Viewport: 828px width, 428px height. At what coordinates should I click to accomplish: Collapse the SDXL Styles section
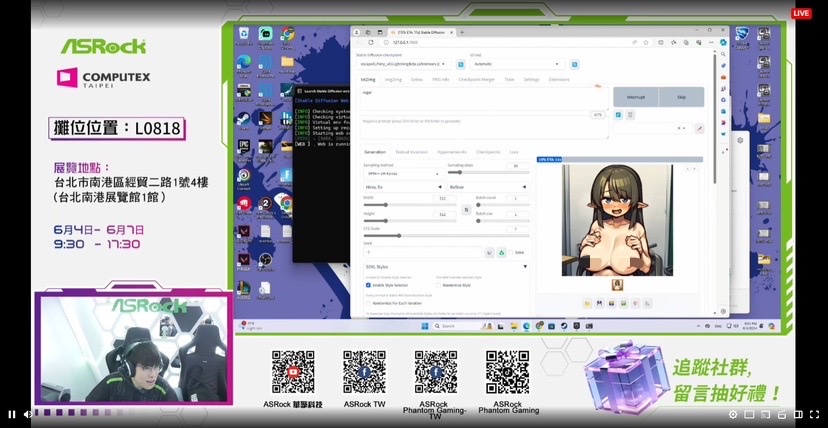point(525,267)
